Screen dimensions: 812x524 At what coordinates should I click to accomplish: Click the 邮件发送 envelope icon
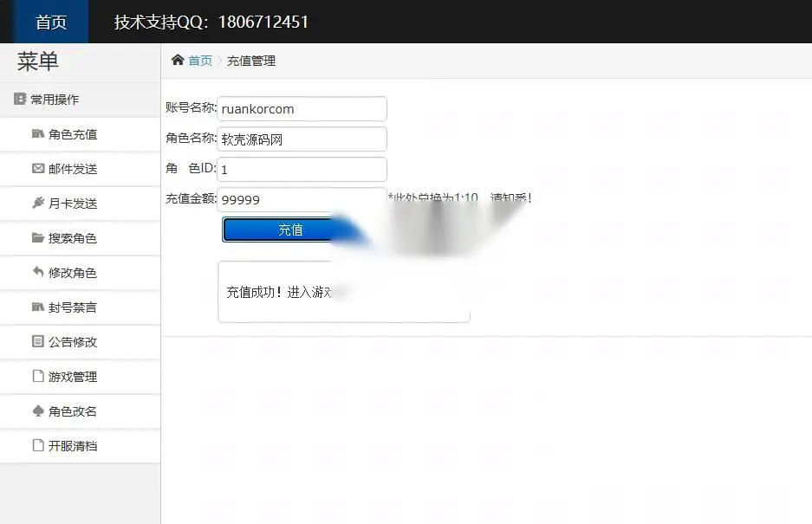38,169
